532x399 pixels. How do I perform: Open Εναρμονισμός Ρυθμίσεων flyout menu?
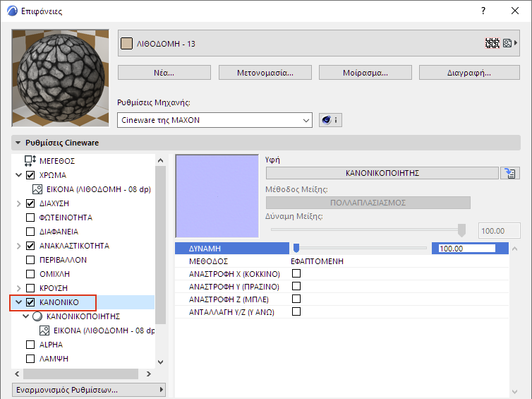point(89,390)
